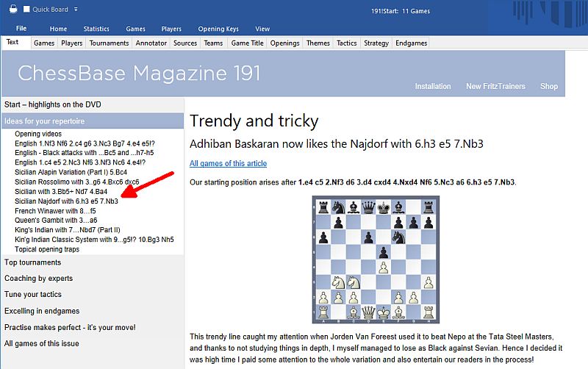Click the chess board diagram

pos(376,259)
